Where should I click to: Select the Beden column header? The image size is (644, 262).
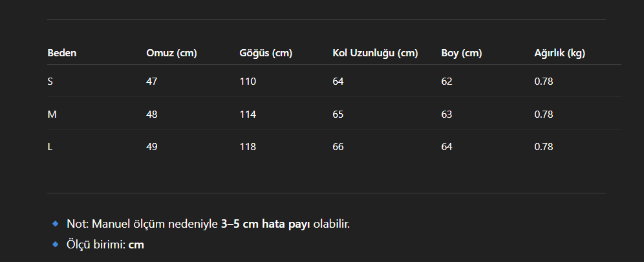(x=62, y=53)
